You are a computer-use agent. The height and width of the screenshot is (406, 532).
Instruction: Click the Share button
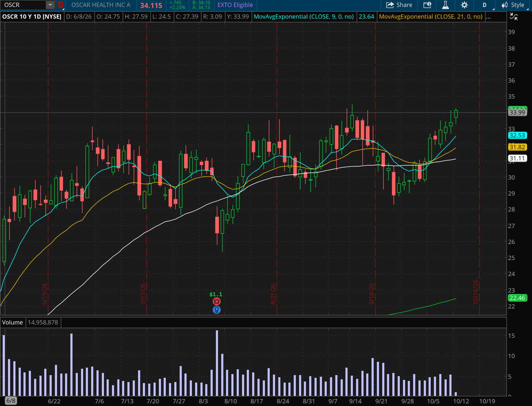(399, 5)
